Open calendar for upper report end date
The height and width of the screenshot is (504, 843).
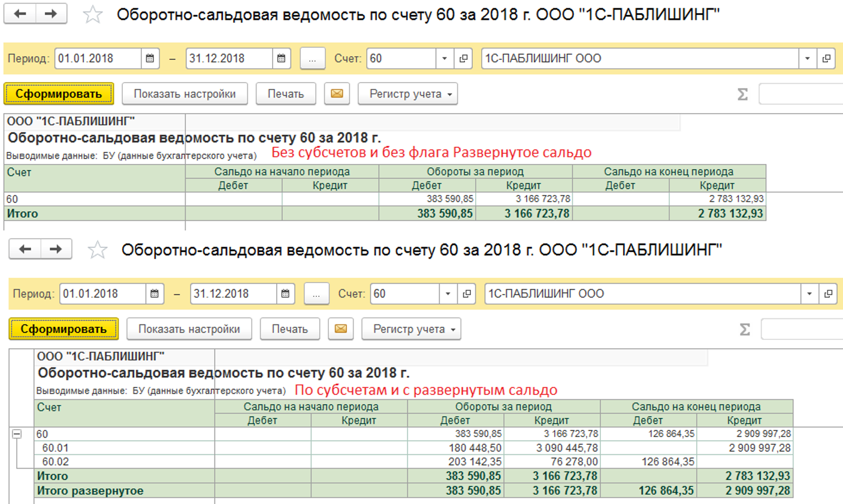point(281,59)
